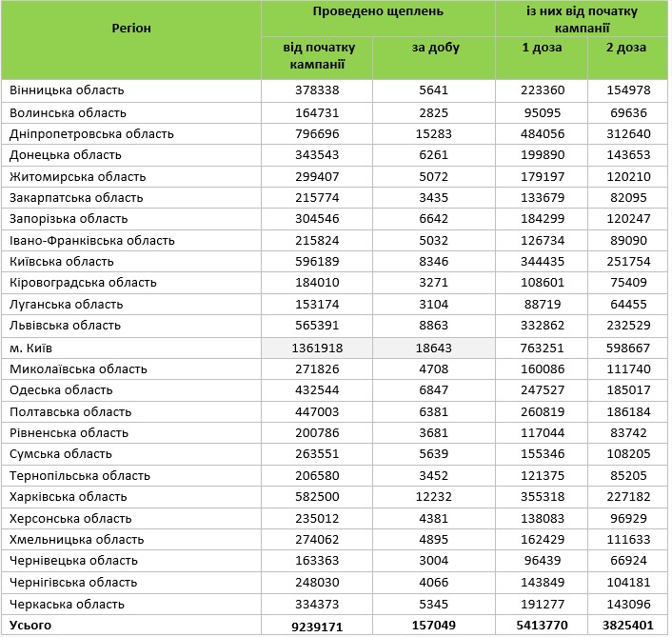Screen dimensions: 672x637
Task: Select second-dose value 85205
Action: point(629,476)
